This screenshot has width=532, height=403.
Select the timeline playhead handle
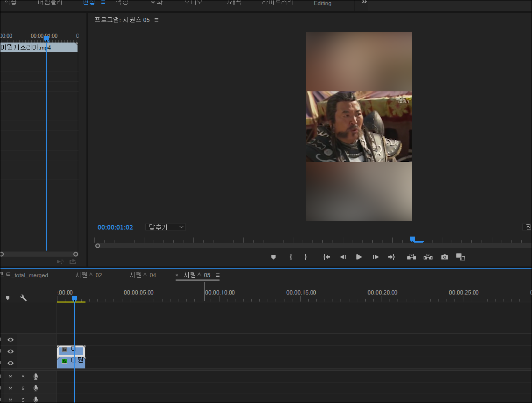[74, 298]
